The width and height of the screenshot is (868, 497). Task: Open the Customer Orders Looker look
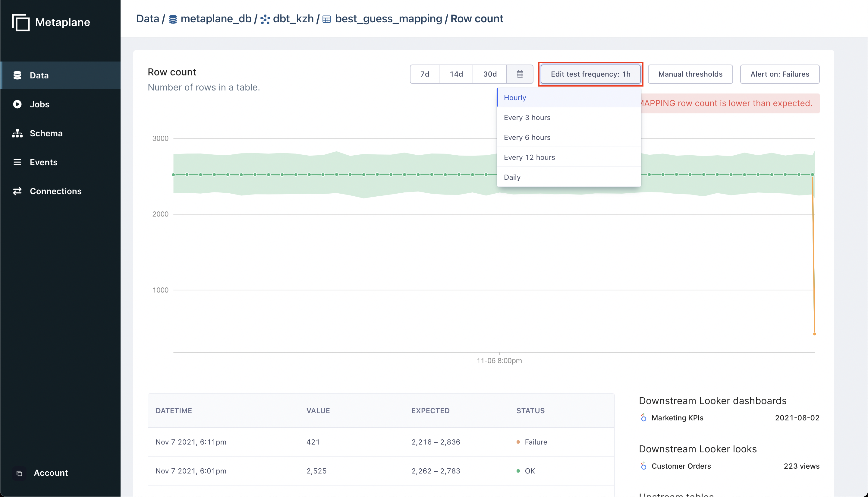point(681,466)
